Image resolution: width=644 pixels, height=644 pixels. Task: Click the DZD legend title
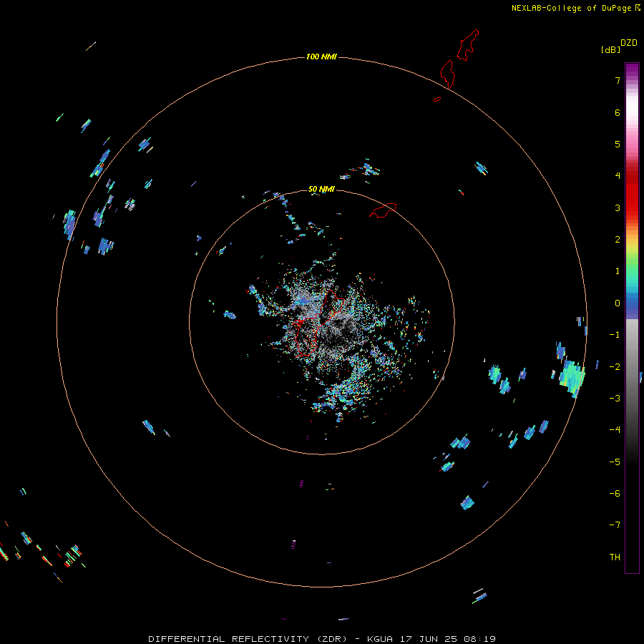629,43
